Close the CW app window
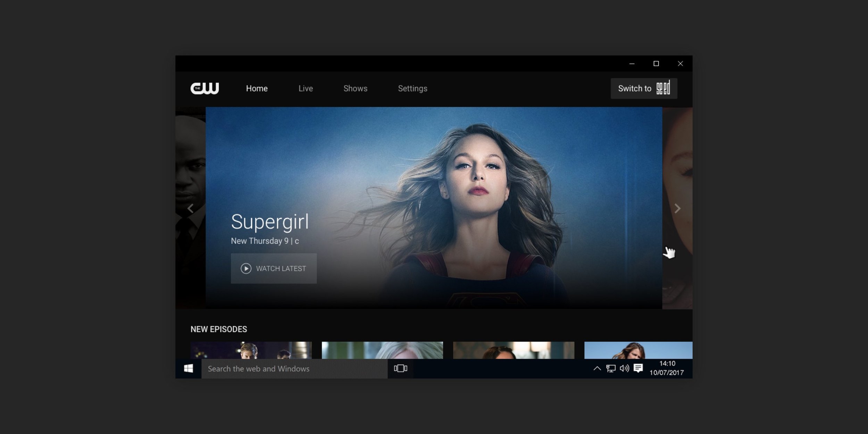The height and width of the screenshot is (434, 868). point(680,64)
